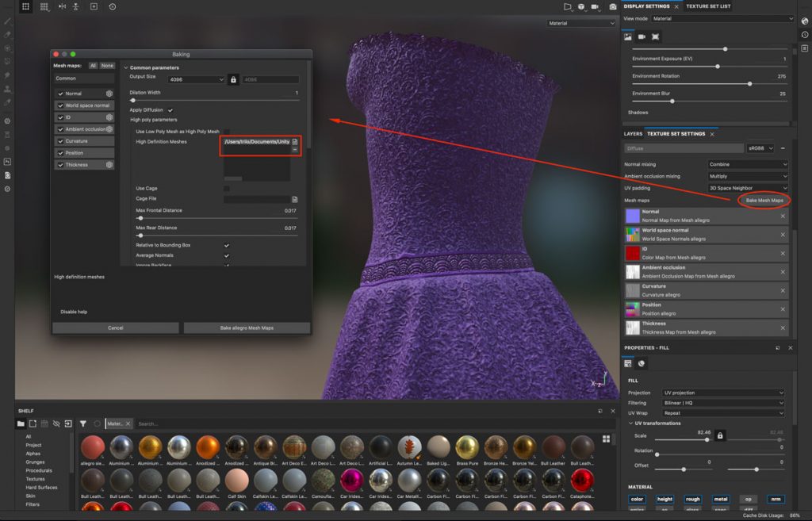The width and height of the screenshot is (812, 521).
Task: Toggle the Curvature checkbox
Action: 60,141
